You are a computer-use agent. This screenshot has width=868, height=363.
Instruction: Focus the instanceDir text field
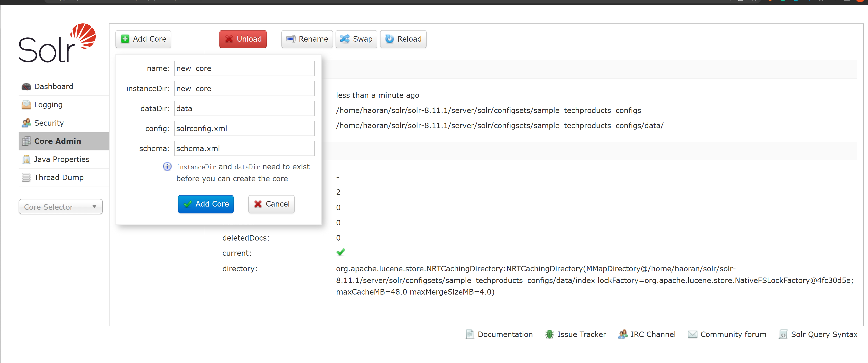(244, 88)
